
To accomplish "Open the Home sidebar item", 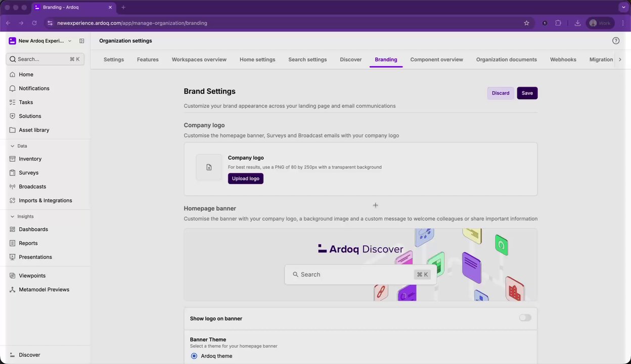I will coord(26,74).
